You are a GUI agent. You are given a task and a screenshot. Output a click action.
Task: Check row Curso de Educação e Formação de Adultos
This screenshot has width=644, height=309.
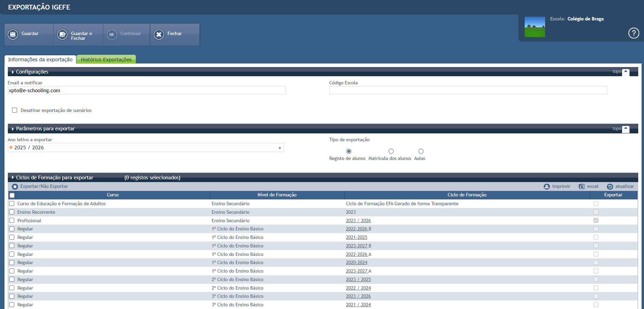click(12, 204)
